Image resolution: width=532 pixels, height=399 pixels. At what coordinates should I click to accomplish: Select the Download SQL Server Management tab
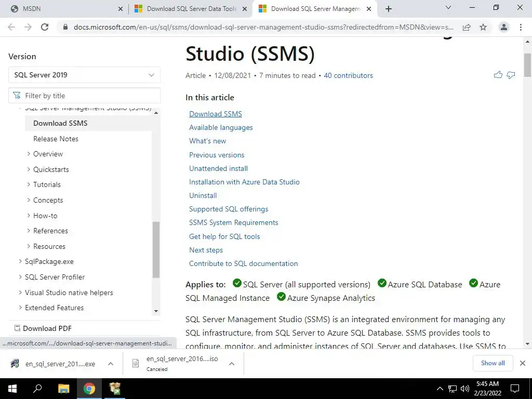click(315, 9)
